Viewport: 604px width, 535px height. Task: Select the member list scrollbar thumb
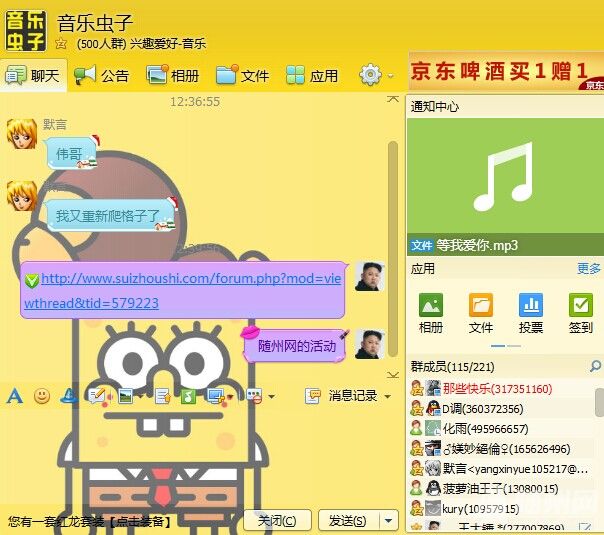[599, 402]
